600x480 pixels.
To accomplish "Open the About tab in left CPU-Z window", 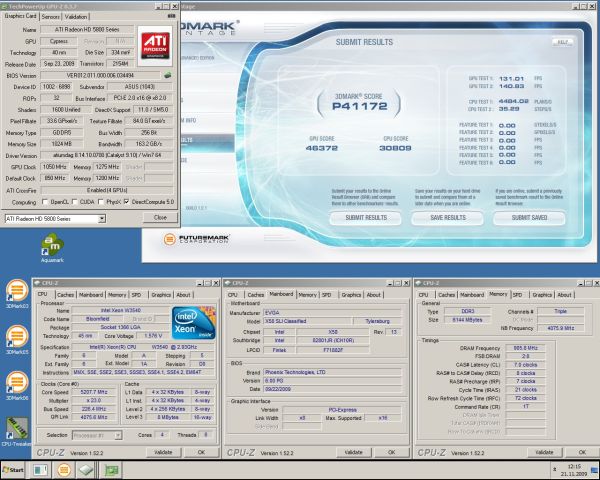I will (183, 295).
